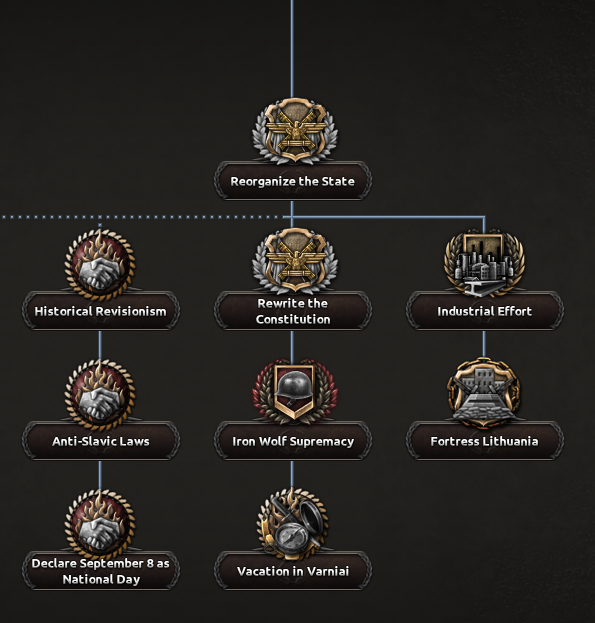Open Declare September 8 as National Day label
The width and height of the screenshot is (595, 623).
coord(101,571)
